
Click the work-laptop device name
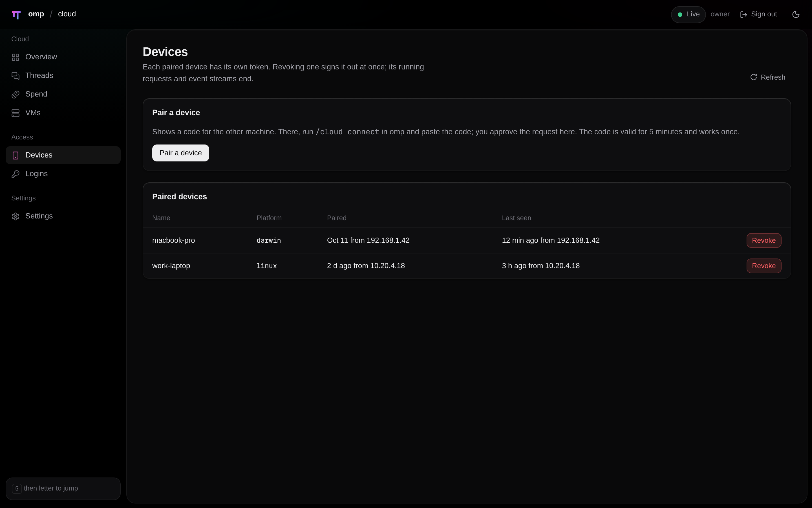pyautogui.click(x=171, y=266)
